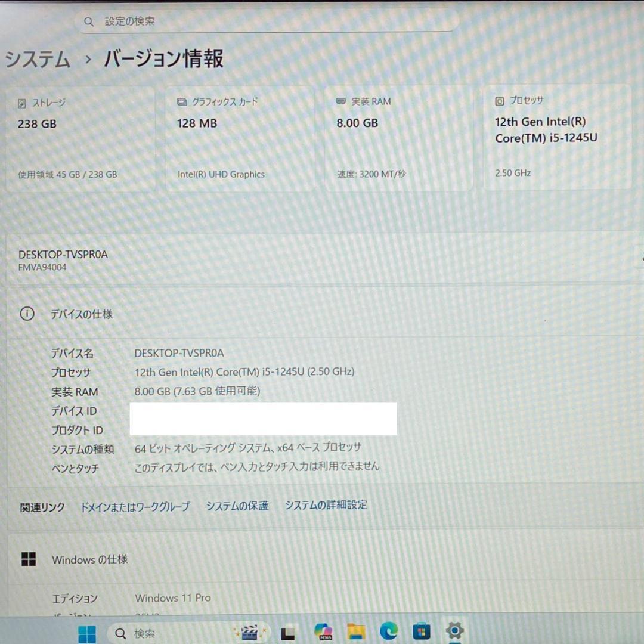644x644 pixels.
Task: Click the システムの保護 link
Action: (x=237, y=505)
